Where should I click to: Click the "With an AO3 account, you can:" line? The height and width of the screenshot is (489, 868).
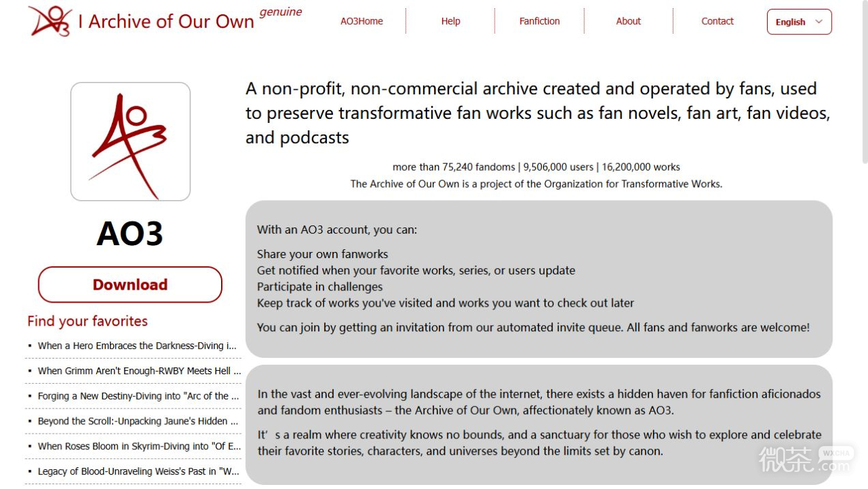[337, 229]
